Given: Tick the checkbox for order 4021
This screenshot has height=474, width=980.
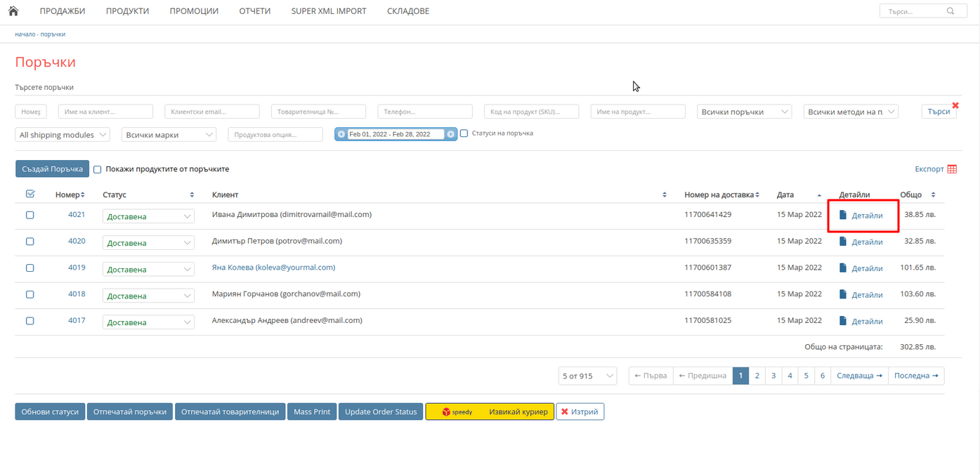Looking at the screenshot, I should 30,215.
